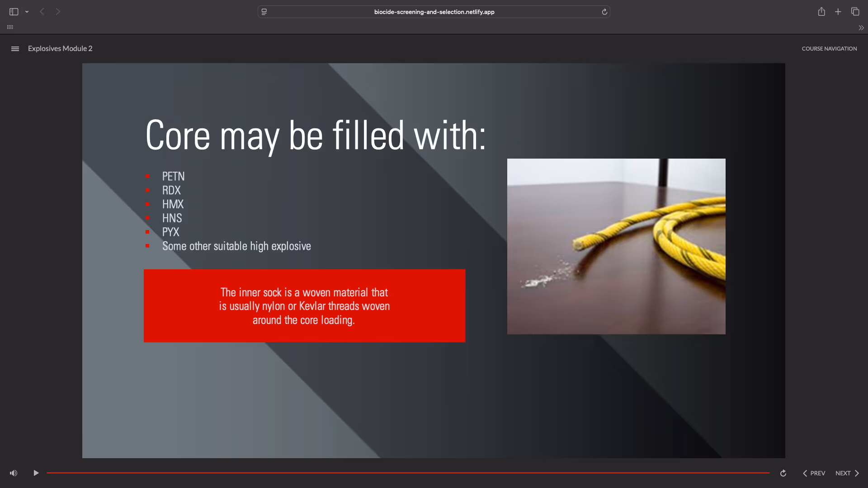Expand the sidebar options dropdown arrow
The image size is (868, 488).
point(27,12)
